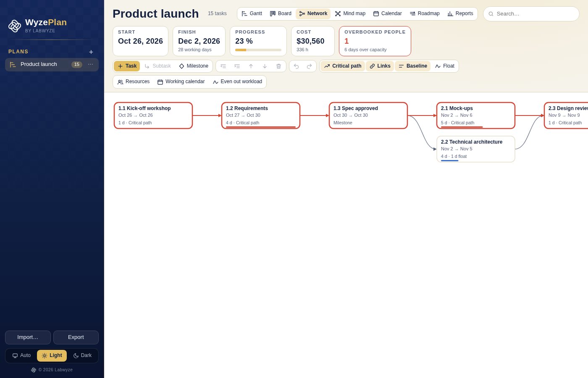
Task: Click the Export button
Action: pos(76,337)
